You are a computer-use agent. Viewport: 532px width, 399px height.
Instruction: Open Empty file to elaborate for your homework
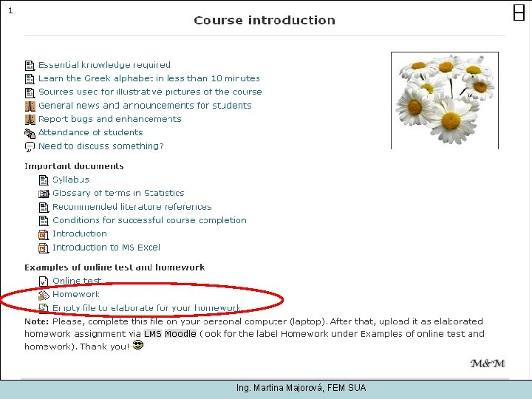(146, 307)
